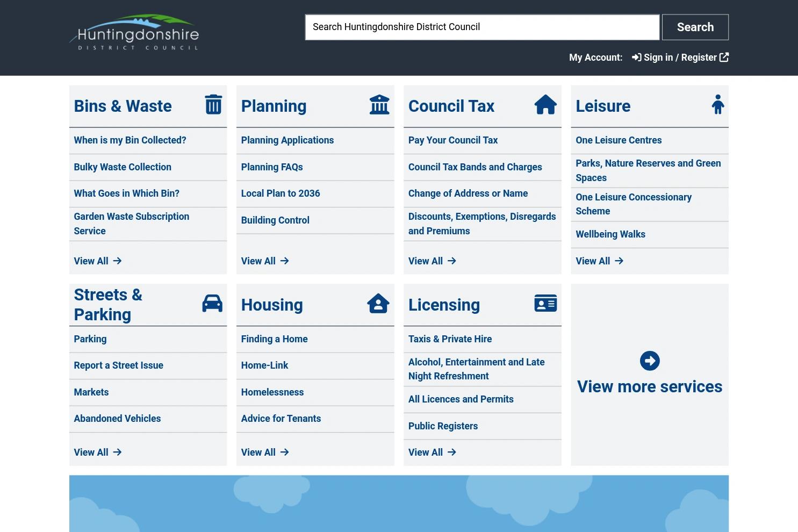Click the arrow next to Housing View All
Screen dimensions: 798x532
click(284, 452)
